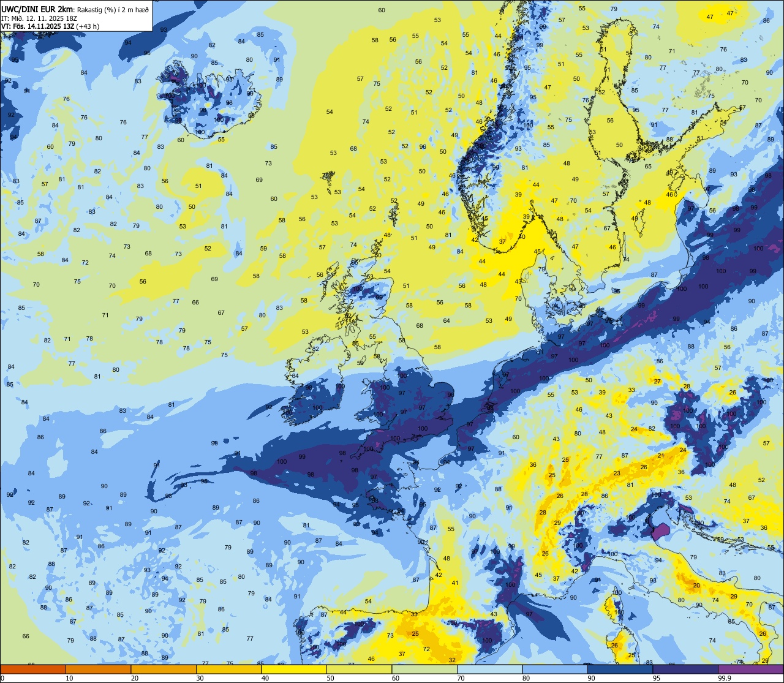This screenshot has height=683, width=784.
Task: Click the navy 95–99.9 legend segment
Action: pos(685,670)
